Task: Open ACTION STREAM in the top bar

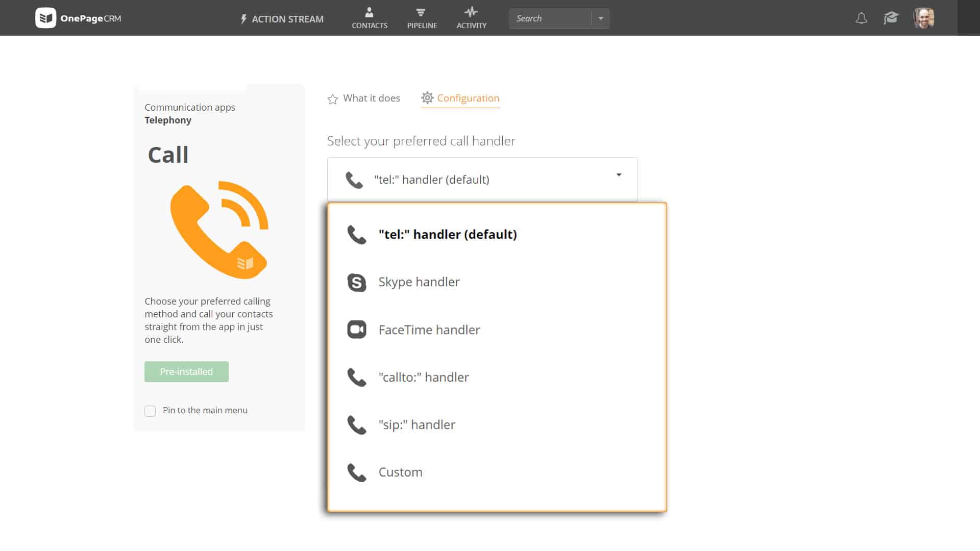Action: tap(282, 19)
